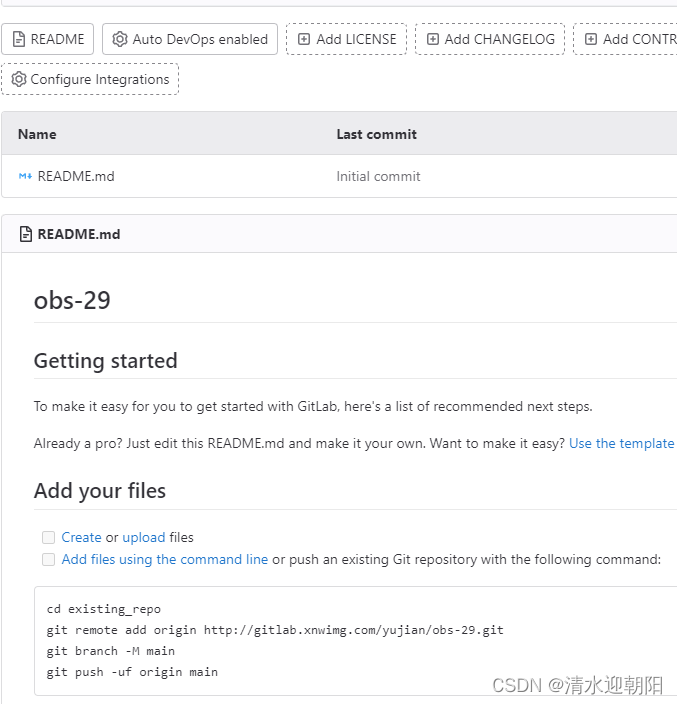Click the plus icon next to Add CONTR

tap(591, 40)
